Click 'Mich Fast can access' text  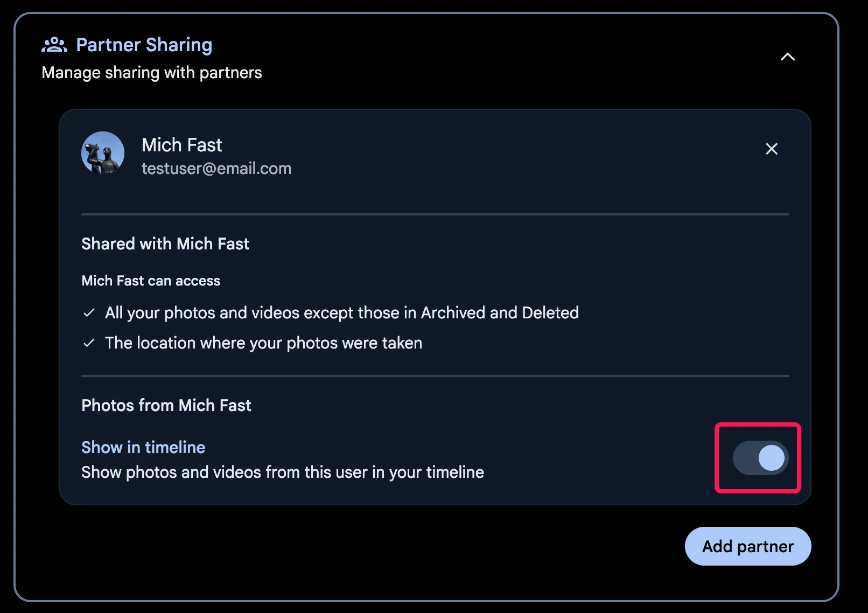(151, 281)
